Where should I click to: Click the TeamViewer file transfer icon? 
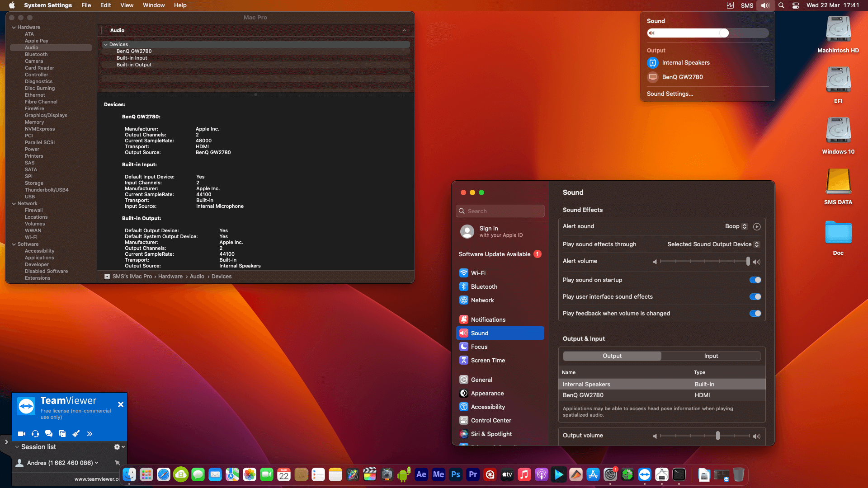click(62, 433)
